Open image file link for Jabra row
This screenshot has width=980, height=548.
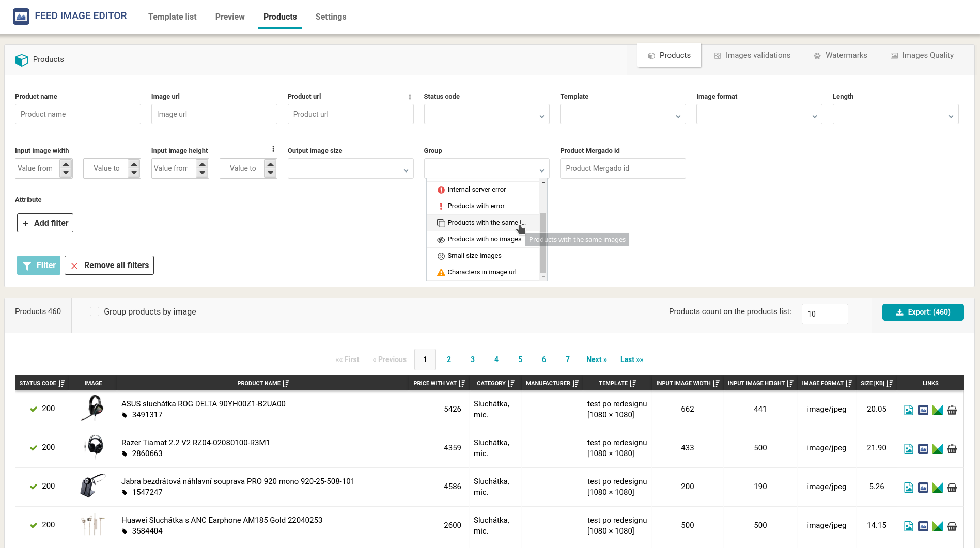click(x=909, y=488)
